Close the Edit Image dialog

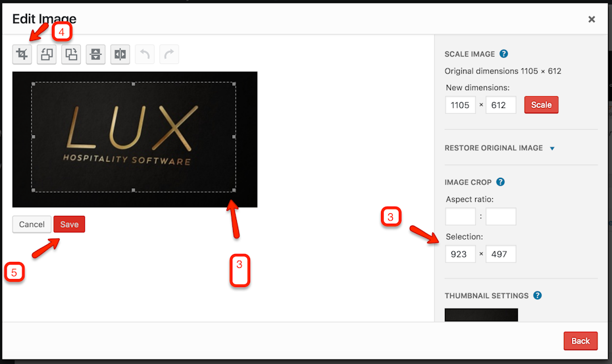tap(592, 19)
